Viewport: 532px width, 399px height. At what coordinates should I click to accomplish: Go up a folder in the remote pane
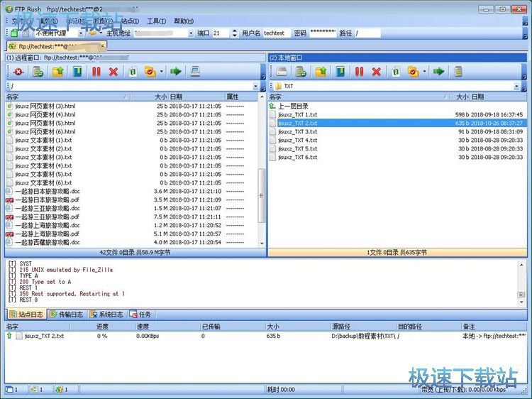pyautogui.click(x=57, y=72)
